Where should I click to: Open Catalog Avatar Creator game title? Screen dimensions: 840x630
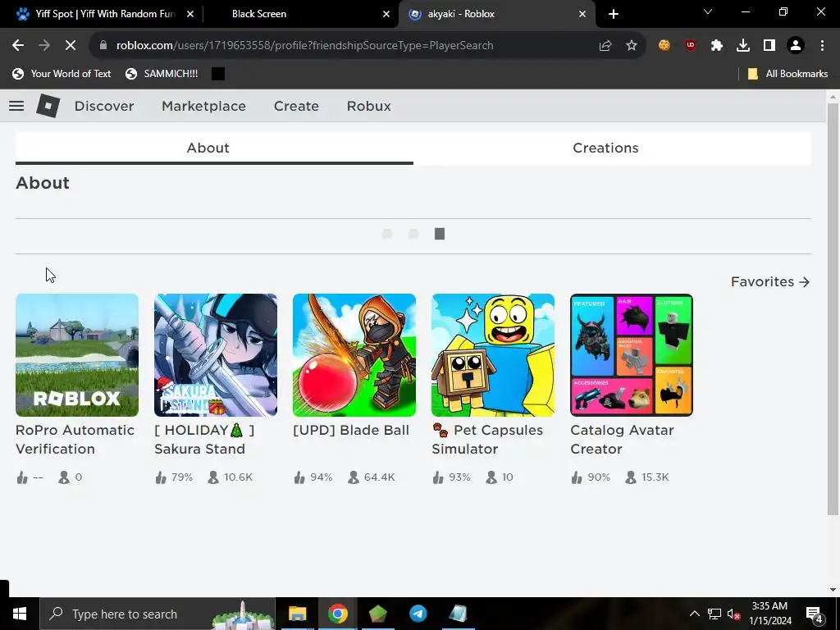[622, 440]
